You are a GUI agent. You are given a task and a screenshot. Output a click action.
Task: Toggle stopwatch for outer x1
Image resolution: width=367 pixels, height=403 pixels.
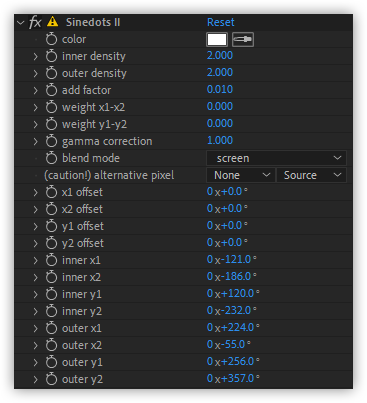tap(51, 328)
